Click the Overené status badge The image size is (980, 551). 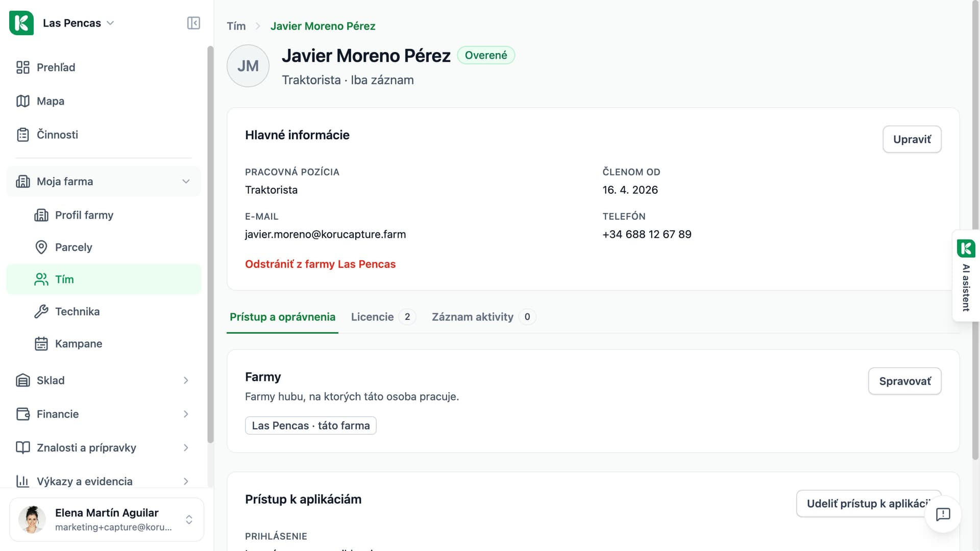coord(486,55)
